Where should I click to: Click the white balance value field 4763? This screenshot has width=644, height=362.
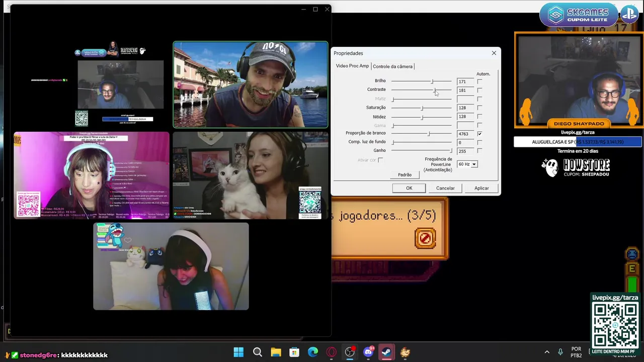465,134
